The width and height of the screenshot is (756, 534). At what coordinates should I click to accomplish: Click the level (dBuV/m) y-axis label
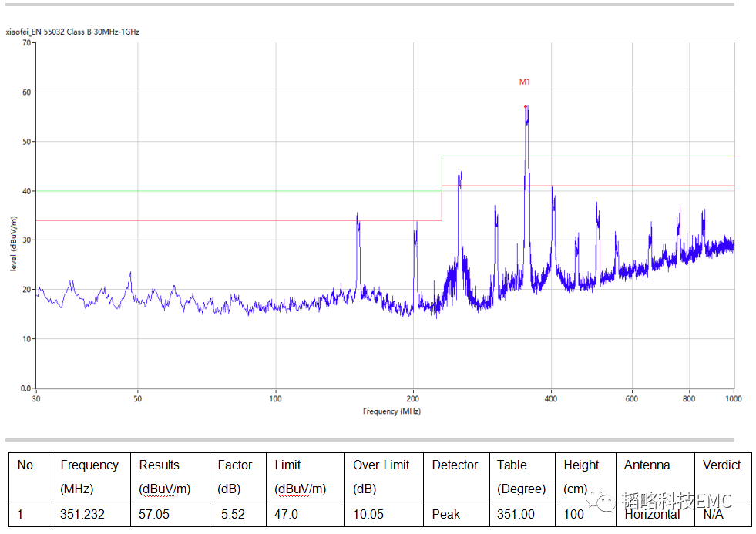(14, 243)
